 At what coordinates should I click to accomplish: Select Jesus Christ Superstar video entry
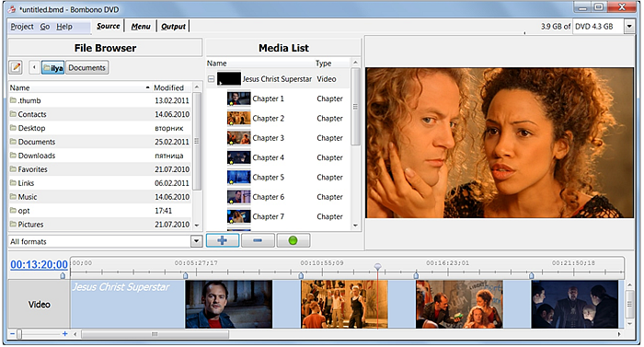(278, 79)
